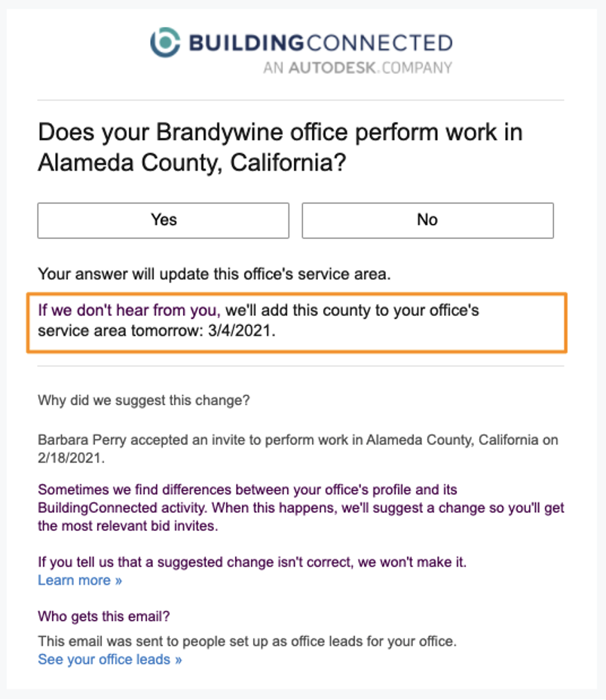Click the Brandywine office question heading
The image size is (606, 700).
pyautogui.click(x=280, y=146)
